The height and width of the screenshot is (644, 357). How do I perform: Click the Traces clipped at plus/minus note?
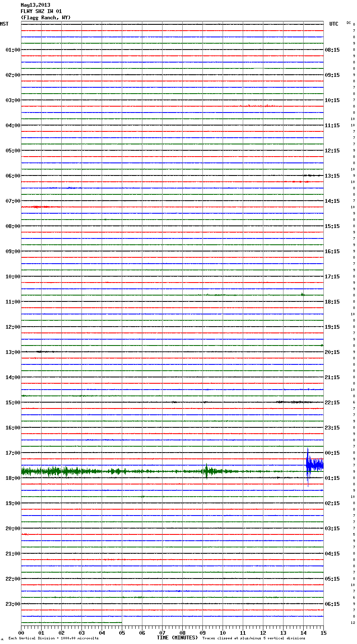254,639
